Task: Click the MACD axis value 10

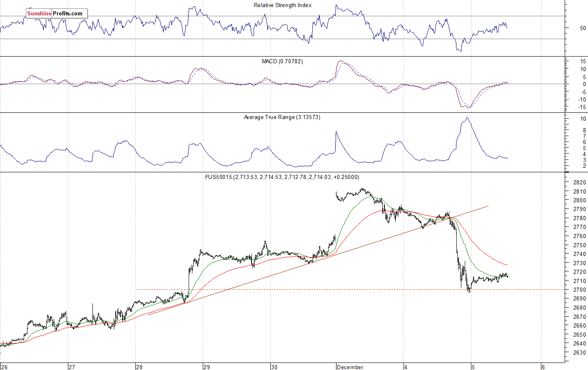Action: (583, 69)
